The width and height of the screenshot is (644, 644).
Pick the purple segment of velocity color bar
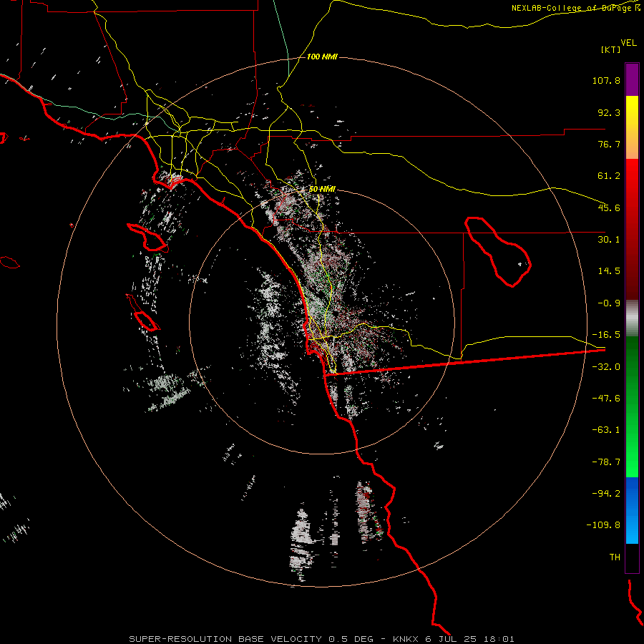632,79
